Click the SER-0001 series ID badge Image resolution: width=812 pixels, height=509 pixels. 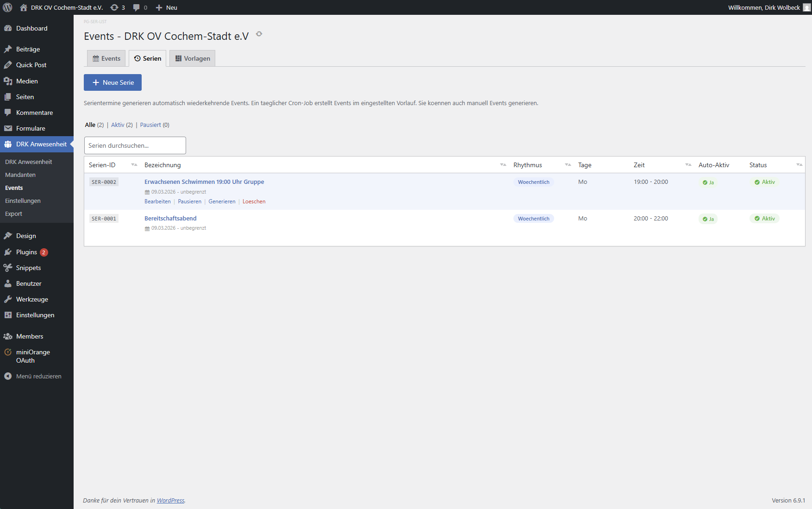[104, 219]
